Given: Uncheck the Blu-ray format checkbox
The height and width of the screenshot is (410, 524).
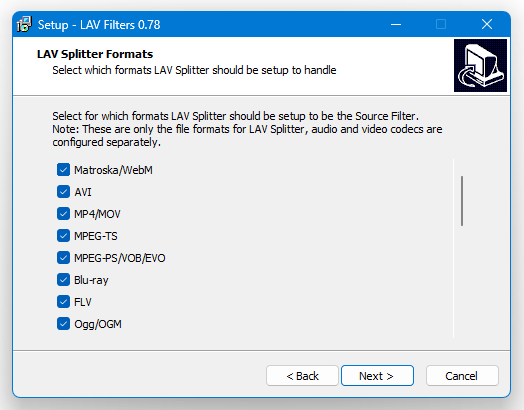Looking at the screenshot, I should pos(63,280).
